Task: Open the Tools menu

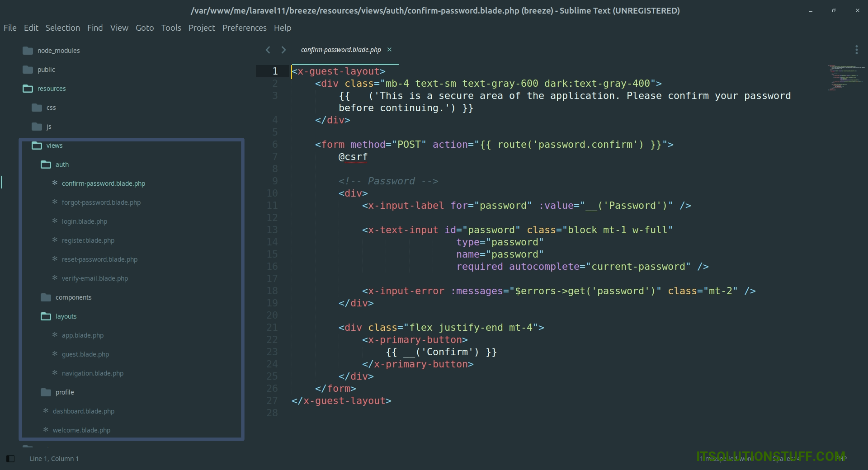Action: coord(171,28)
